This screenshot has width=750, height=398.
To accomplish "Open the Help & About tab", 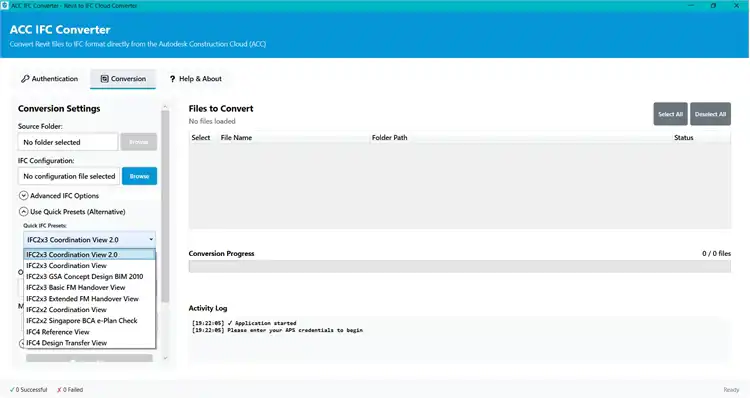I will pos(195,78).
